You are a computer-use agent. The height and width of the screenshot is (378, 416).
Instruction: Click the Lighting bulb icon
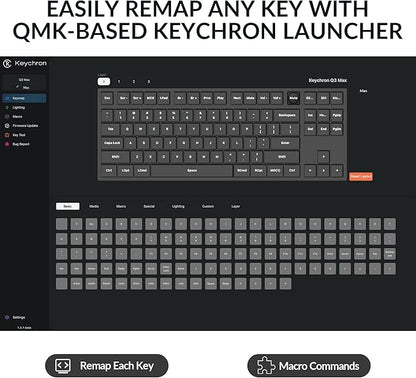pos(7,108)
